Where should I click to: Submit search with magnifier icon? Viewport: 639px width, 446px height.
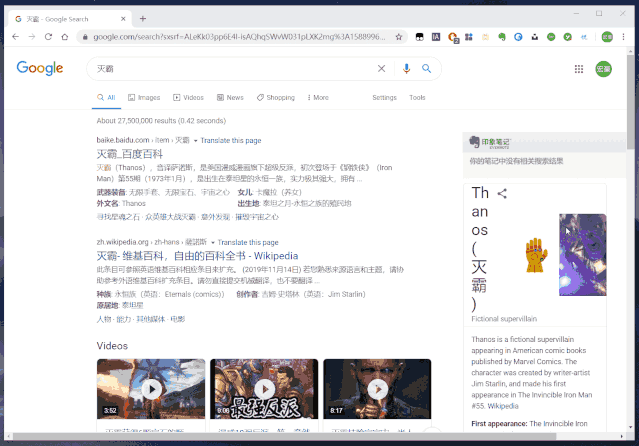click(426, 68)
